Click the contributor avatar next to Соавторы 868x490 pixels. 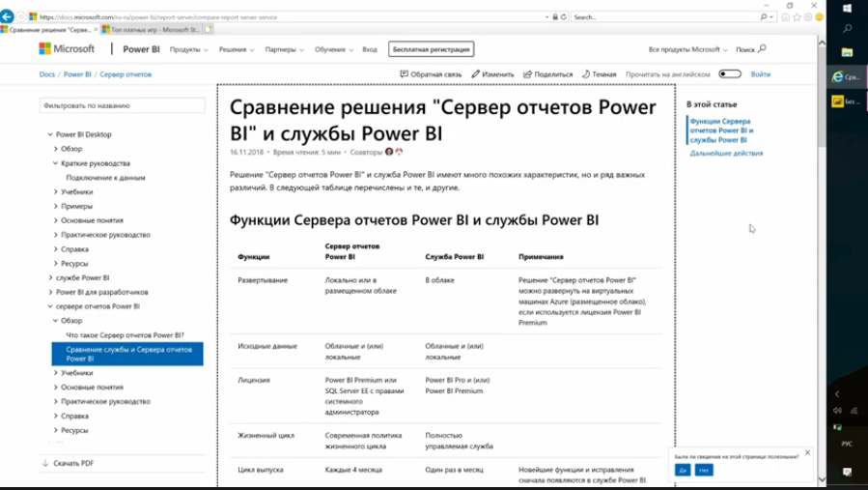pos(389,152)
